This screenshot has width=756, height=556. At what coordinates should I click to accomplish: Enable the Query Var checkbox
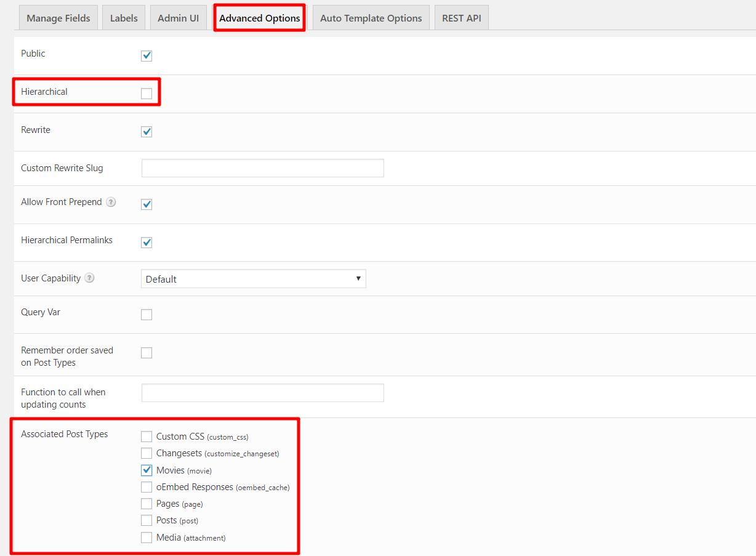pyautogui.click(x=147, y=315)
